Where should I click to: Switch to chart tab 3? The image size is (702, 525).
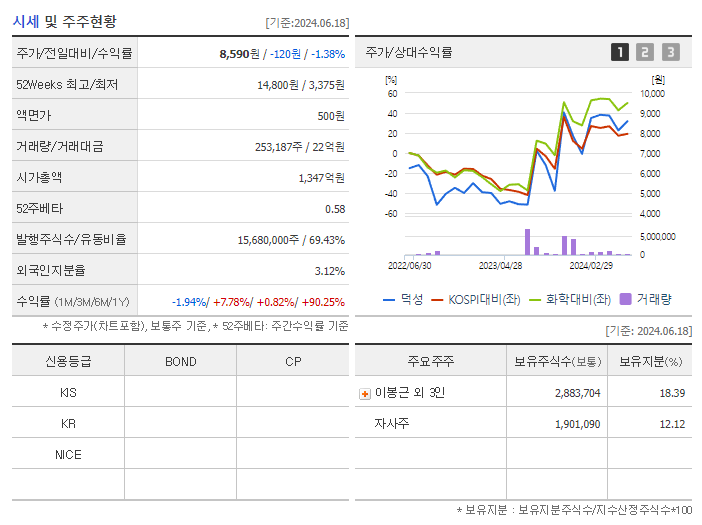(x=671, y=52)
